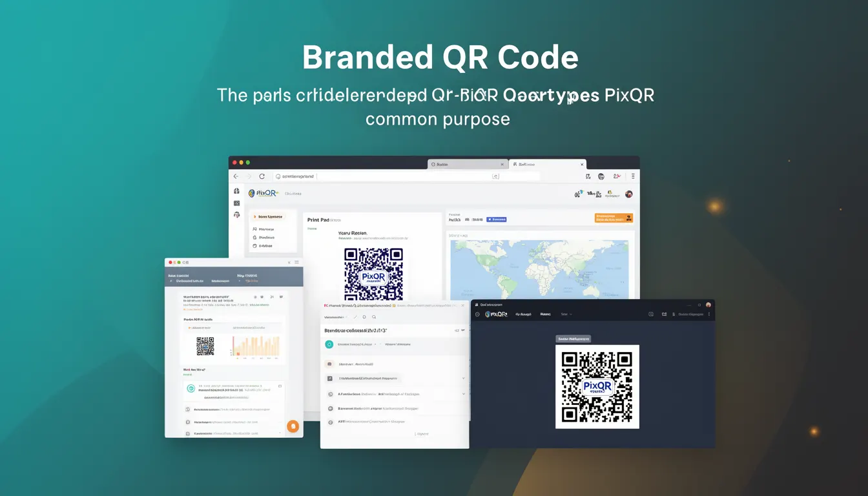Click the orange bar chart

pyautogui.click(x=256, y=346)
